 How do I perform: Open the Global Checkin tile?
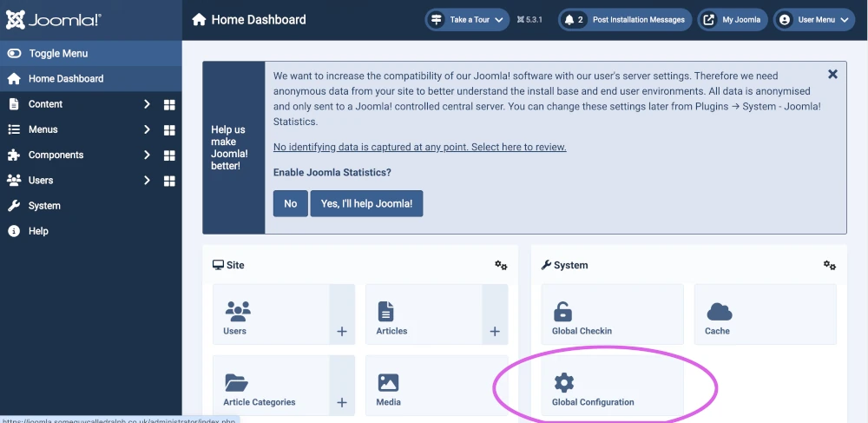[612, 314]
